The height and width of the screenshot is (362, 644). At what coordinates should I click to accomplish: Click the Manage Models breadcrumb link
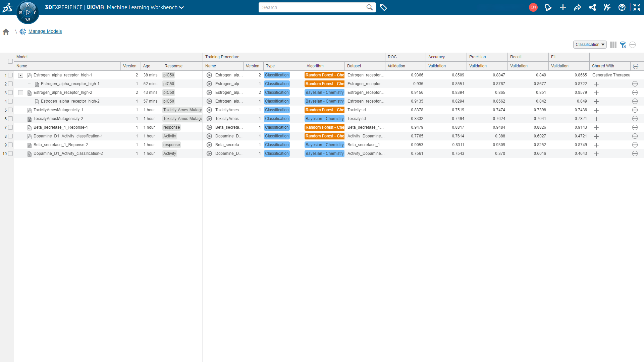point(45,31)
